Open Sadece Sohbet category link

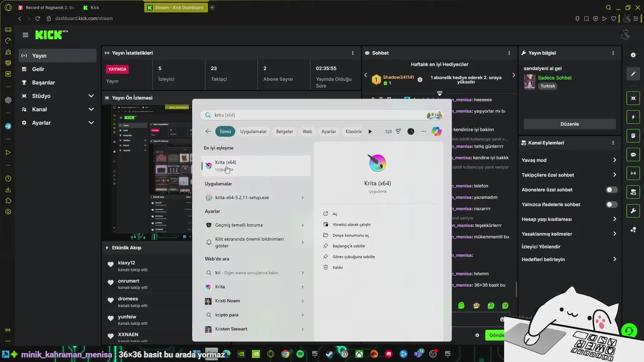(554, 78)
